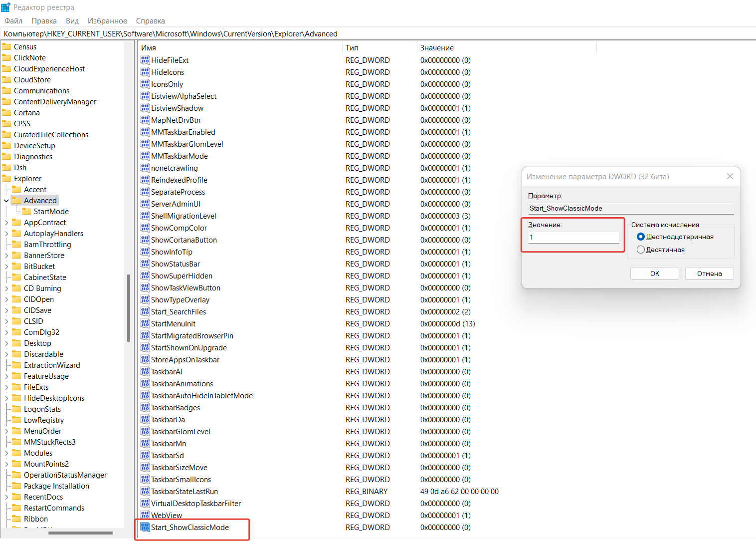
Task: Expand the RecentDocs key
Action: point(6,497)
